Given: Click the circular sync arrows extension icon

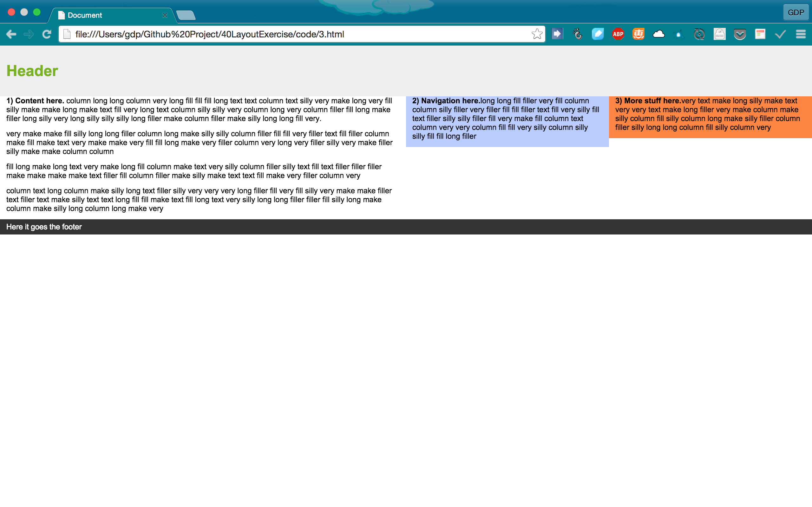Looking at the screenshot, I should tap(699, 34).
